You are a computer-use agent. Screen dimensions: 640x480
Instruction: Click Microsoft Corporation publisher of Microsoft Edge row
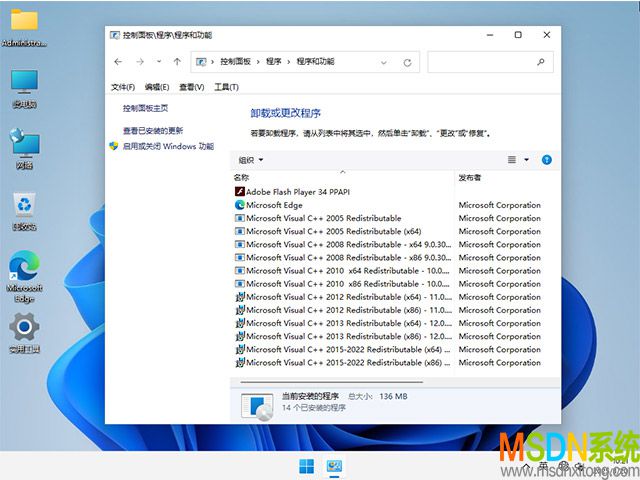coord(500,205)
